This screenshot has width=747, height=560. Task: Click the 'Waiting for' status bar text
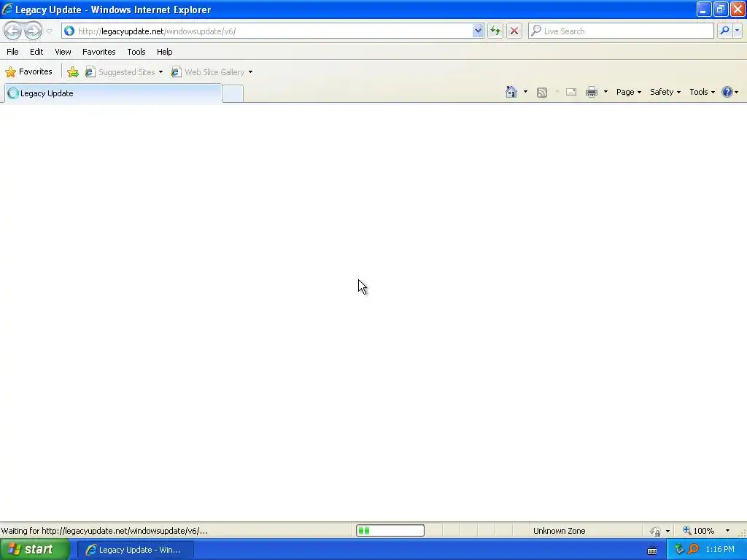click(x=104, y=531)
